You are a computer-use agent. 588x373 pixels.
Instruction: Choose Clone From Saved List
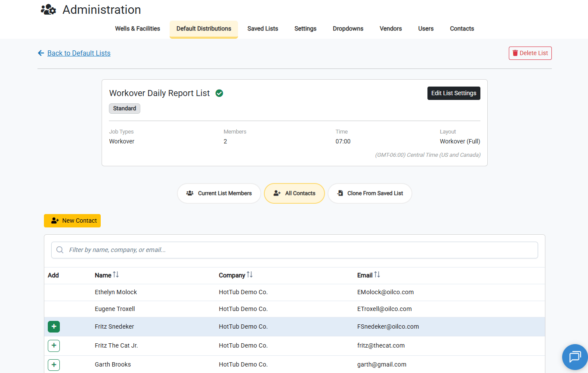[x=370, y=193]
